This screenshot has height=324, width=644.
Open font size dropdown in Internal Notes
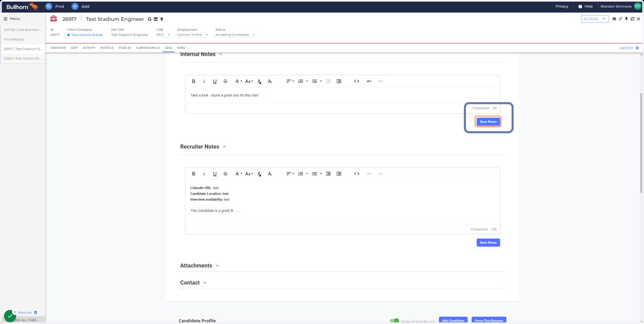[249, 82]
